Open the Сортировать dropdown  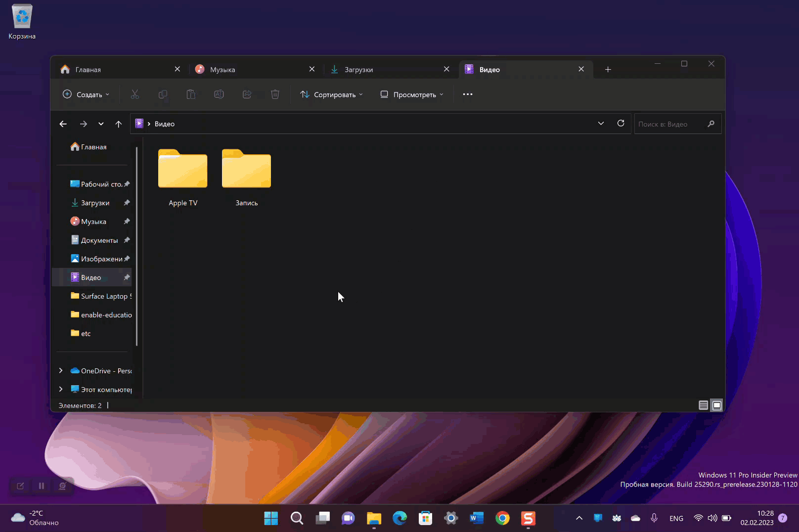point(331,94)
